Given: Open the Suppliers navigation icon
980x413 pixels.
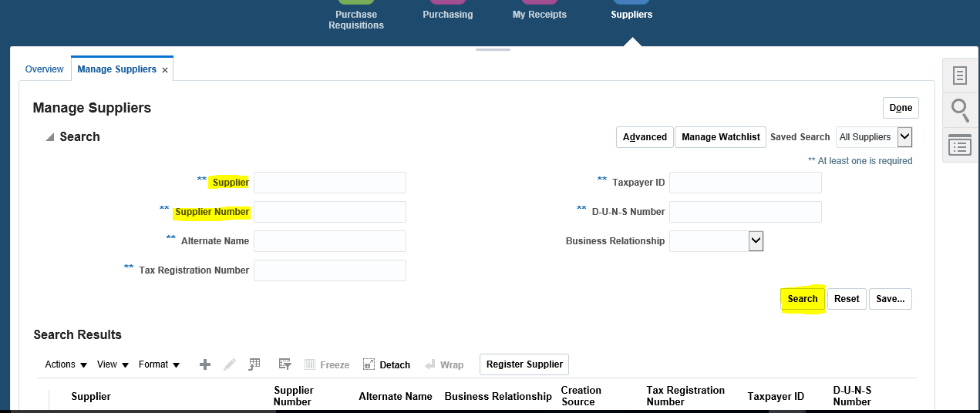Looking at the screenshot, I should (x=631, y=11).
